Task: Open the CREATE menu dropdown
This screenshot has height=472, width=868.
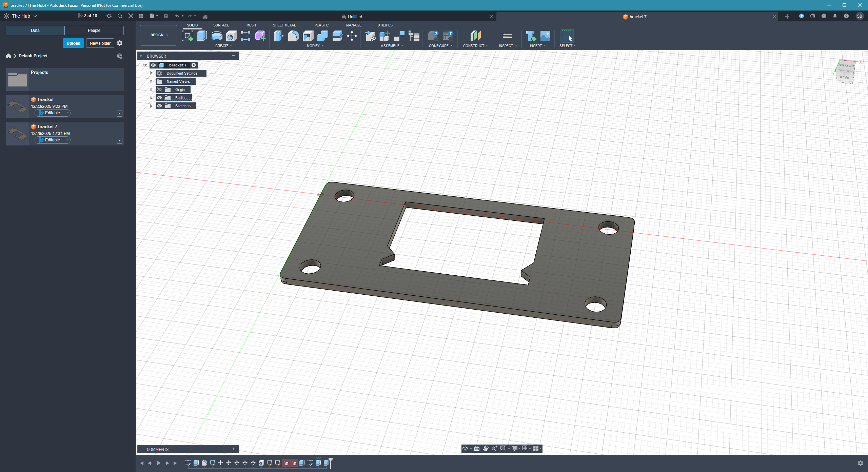Action: click(x=223, y=46)
